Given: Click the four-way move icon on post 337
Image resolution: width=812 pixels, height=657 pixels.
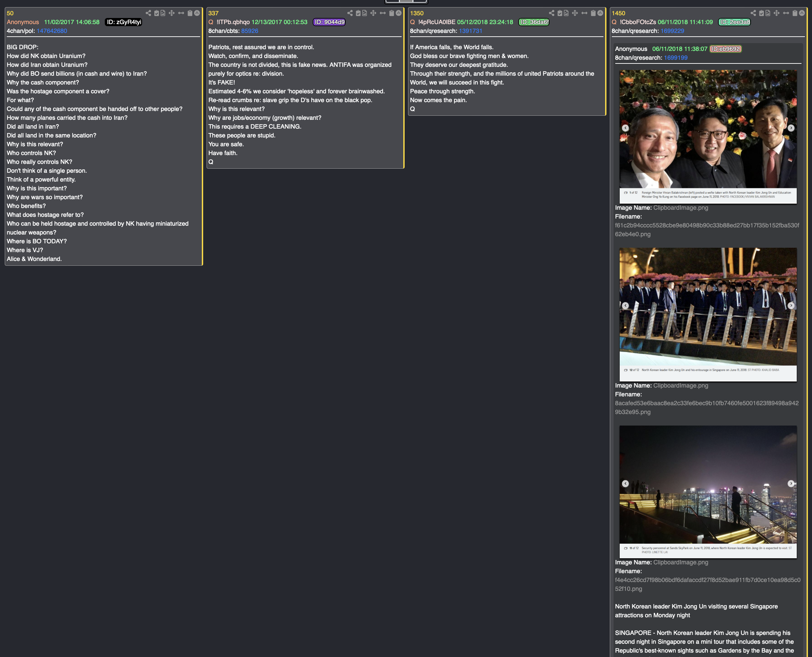Looking at the screenshot, I should (x=373, y=13).
